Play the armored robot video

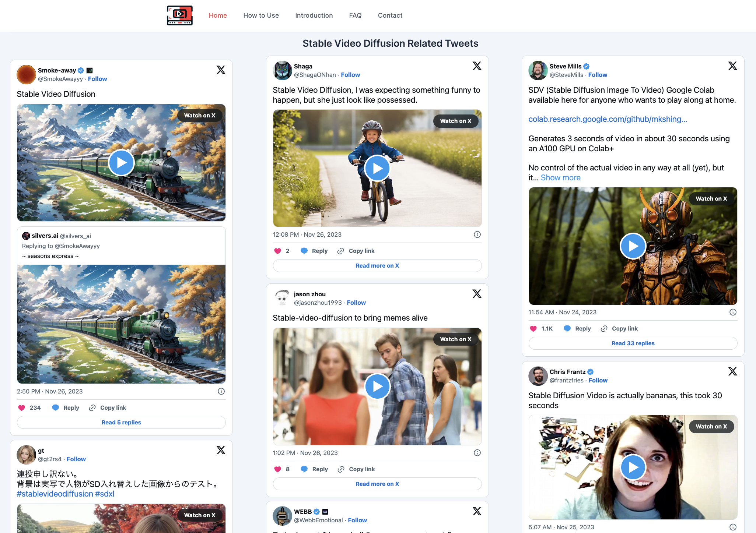(633, 246)
